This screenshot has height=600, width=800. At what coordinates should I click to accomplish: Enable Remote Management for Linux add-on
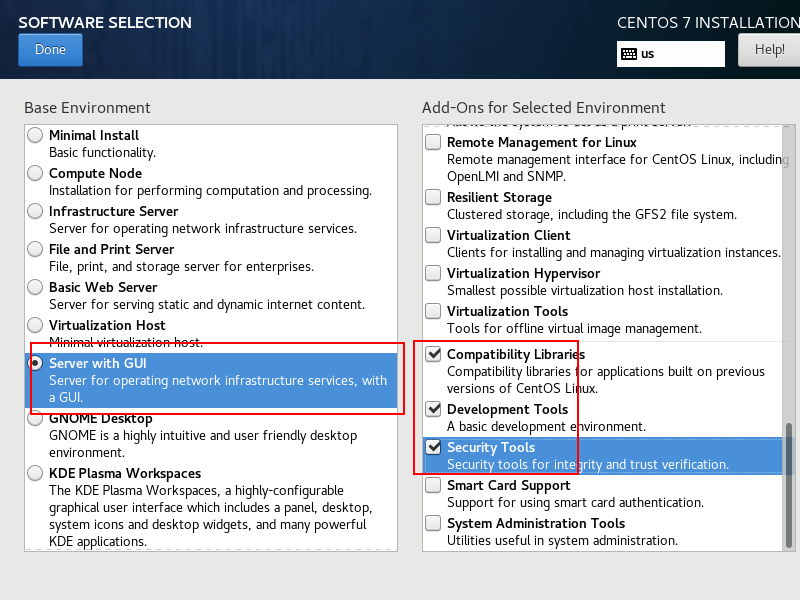[433, 142]
